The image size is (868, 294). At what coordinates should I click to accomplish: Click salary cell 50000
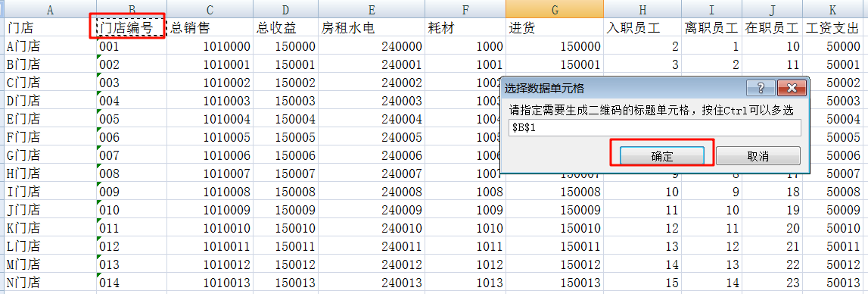coord(833,46)
